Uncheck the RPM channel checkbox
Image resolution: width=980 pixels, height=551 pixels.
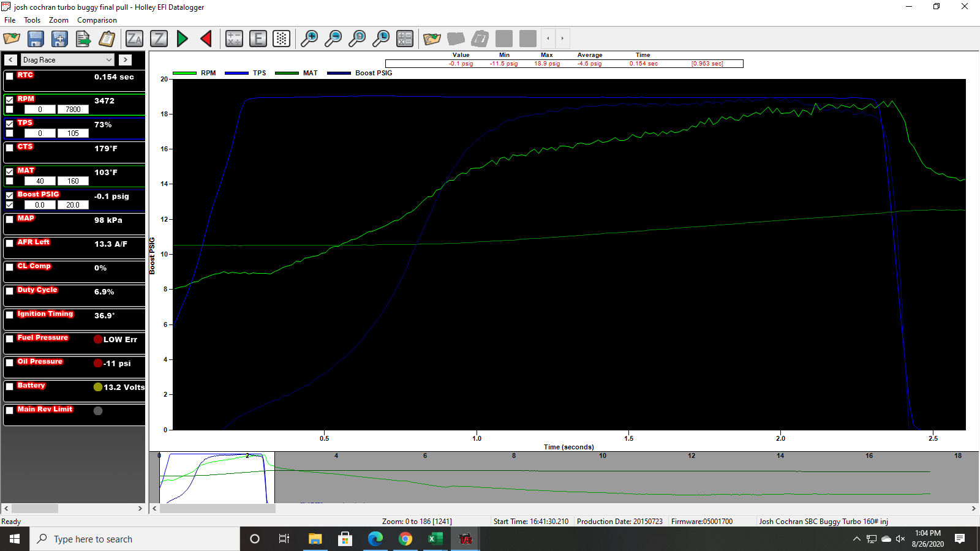click(x=10, y=100)
